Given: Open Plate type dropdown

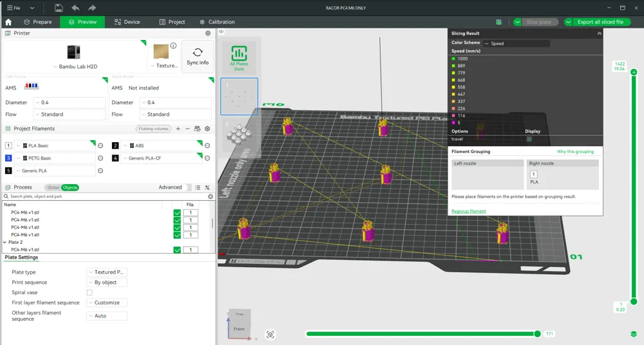Looking at the screenshot, I should click(107, 272).
